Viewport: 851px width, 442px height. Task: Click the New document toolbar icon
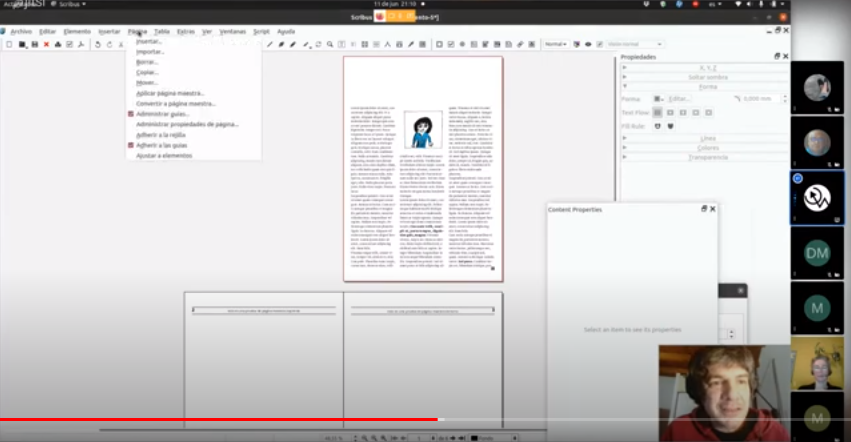point(9,45)
